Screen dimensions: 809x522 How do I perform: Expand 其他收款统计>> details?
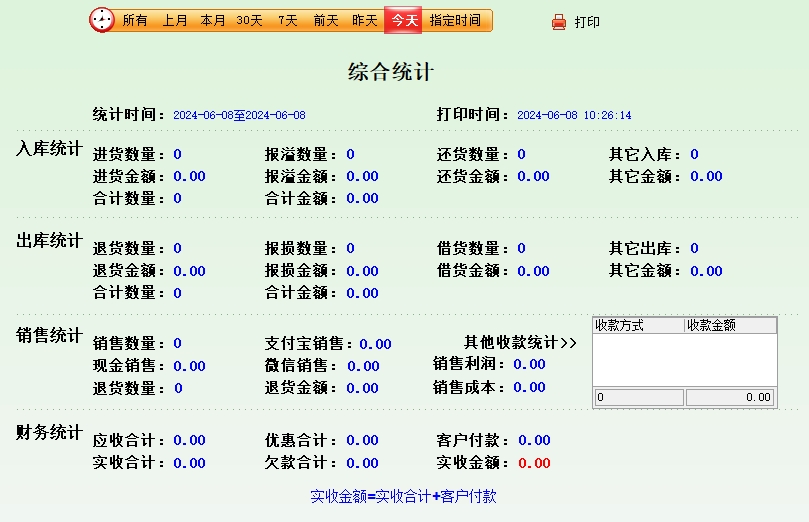coord(520,343)
